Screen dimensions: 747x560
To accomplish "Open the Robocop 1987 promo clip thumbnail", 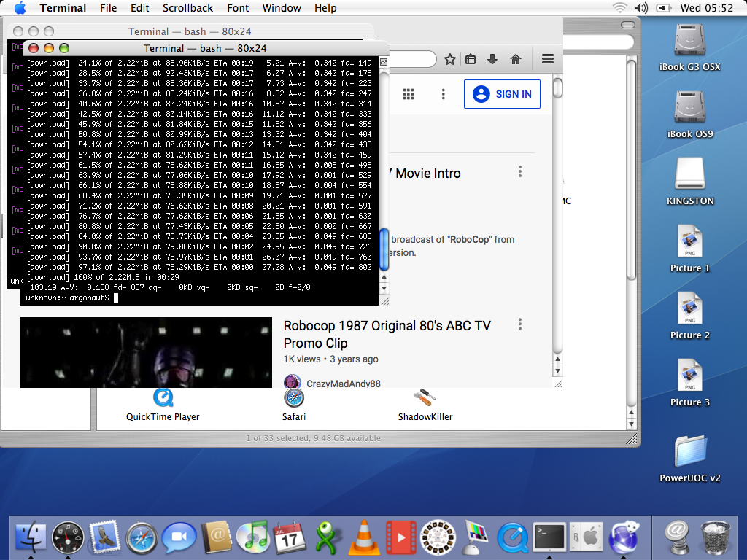I will (146, 352).
